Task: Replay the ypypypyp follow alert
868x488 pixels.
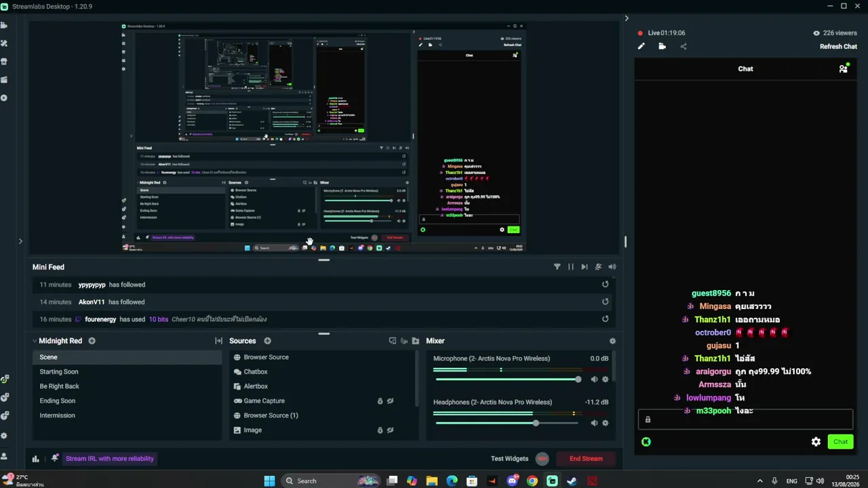Action: 606,285
